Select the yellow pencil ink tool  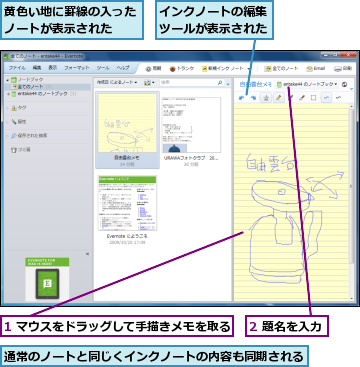279,98
